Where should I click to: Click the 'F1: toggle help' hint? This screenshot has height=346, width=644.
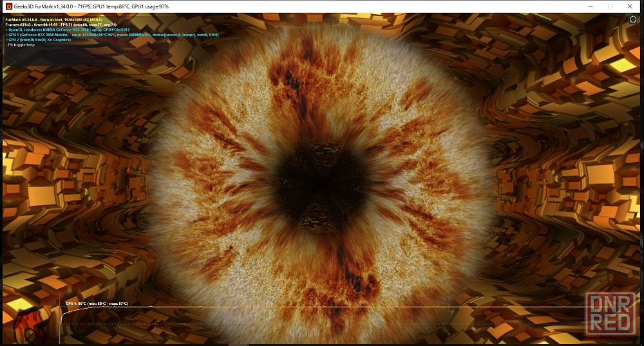tap(20, 44)
